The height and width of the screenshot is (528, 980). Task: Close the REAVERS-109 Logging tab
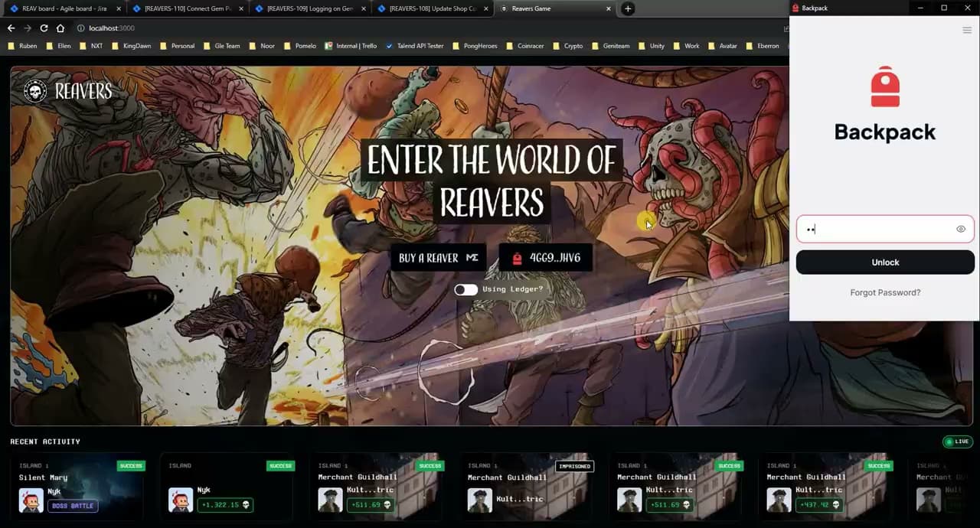point(363,8)
